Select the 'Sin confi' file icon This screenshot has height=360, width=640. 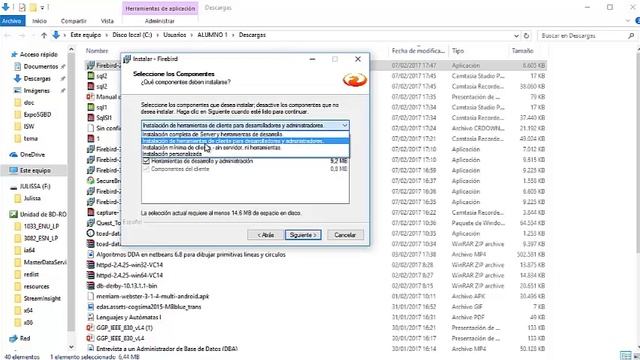tap(91, 128)
